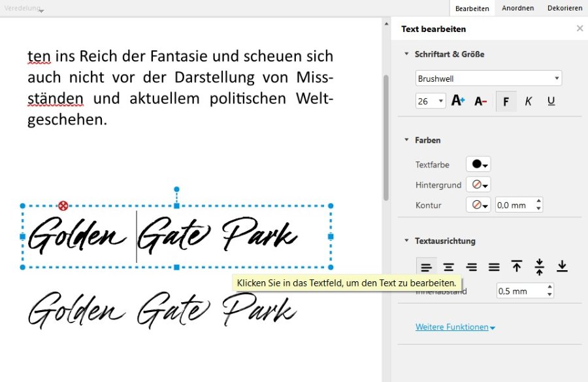Click the lower unselected Golden Gate Park text

pyautogui.click(x=163, y=311)
